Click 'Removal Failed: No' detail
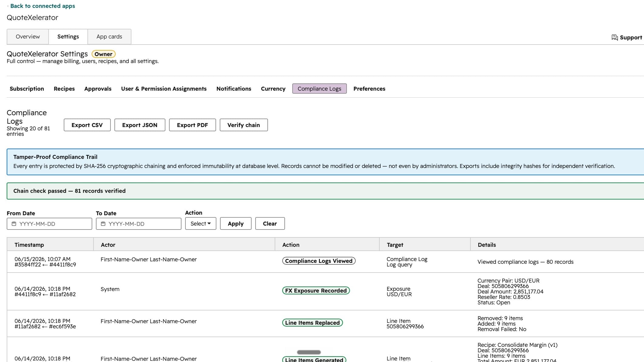 click(x=502, y=329)
